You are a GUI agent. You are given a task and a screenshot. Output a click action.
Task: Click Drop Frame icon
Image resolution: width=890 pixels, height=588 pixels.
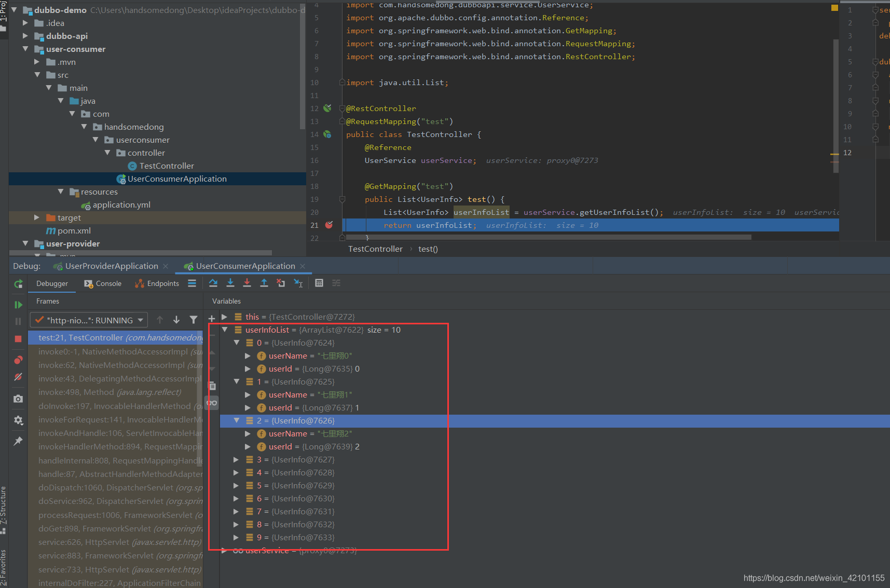pos(281,283)
